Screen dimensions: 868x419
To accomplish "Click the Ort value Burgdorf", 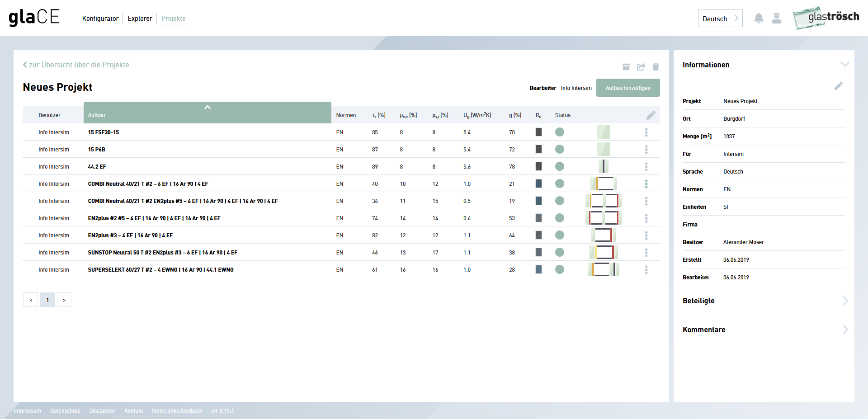I will tap(734, 119).
